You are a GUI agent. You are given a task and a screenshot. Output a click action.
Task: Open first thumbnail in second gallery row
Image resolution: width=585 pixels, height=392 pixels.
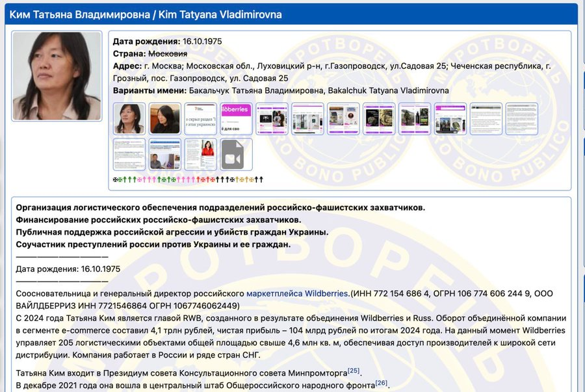129,155
